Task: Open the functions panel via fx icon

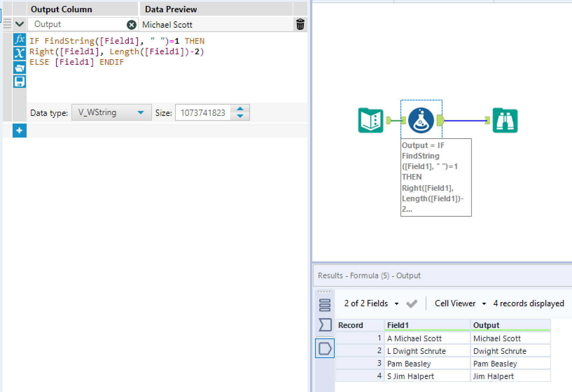Action: pyautogui.click(x=20, y=40)
